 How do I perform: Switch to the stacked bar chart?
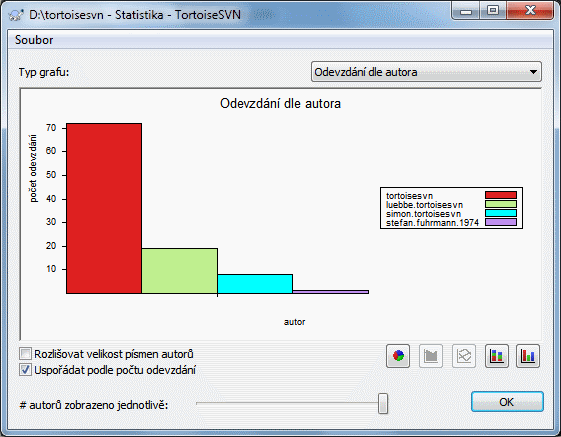pos(497,356)
